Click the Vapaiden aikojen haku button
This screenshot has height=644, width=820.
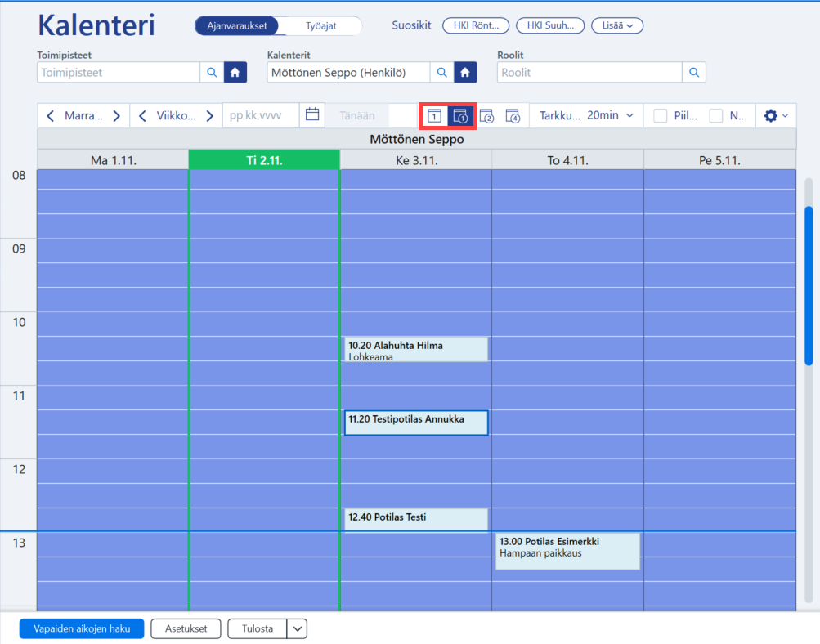[82, 628]
